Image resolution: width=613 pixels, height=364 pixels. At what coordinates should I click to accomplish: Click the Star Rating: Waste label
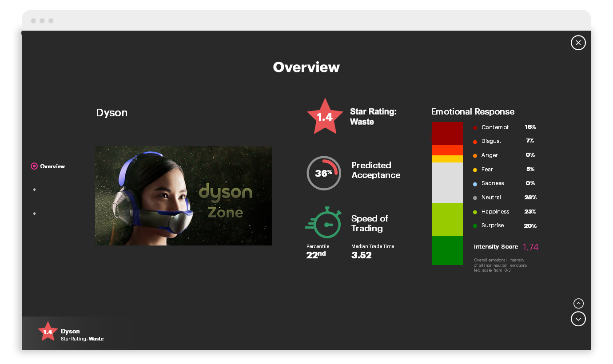click(373, 117)
